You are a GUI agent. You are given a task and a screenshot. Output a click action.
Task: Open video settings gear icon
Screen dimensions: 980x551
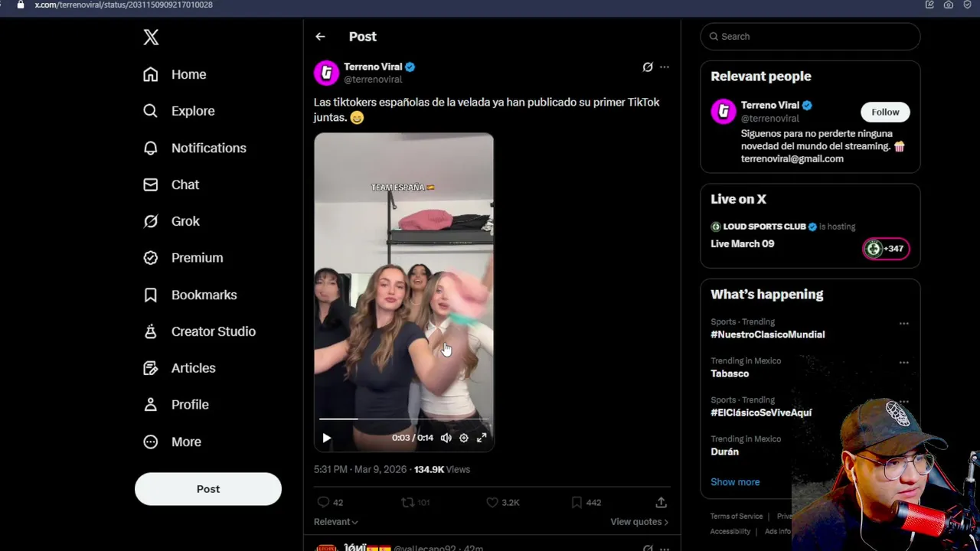tap(464, 438)
